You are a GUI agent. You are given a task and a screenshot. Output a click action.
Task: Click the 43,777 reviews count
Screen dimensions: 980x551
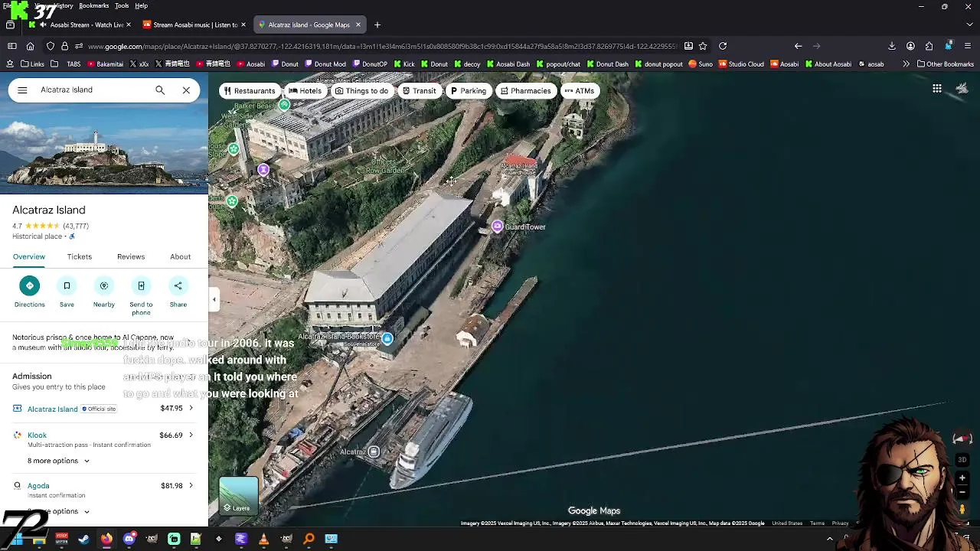76,227
